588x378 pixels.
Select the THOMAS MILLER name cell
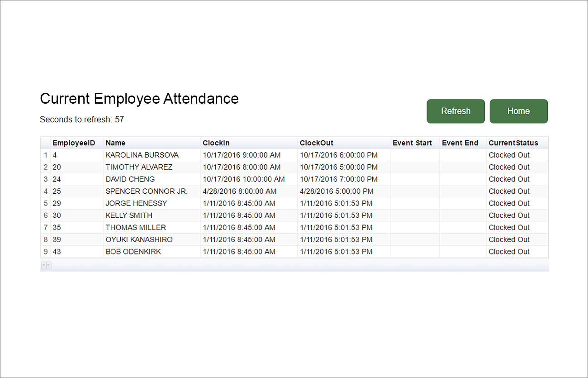coord(152,228)
